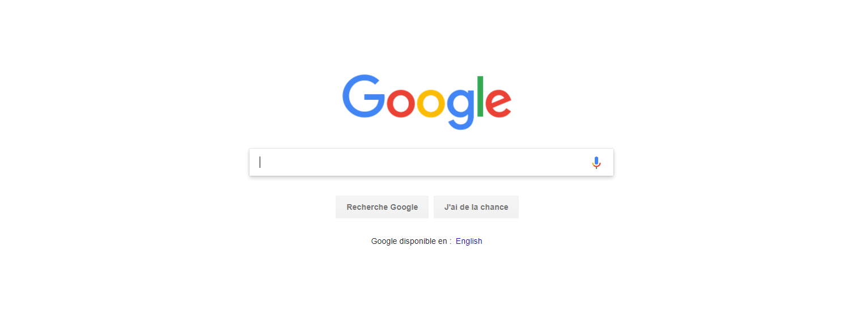
Task: Switch Google language to English
Action: [469, 241]
